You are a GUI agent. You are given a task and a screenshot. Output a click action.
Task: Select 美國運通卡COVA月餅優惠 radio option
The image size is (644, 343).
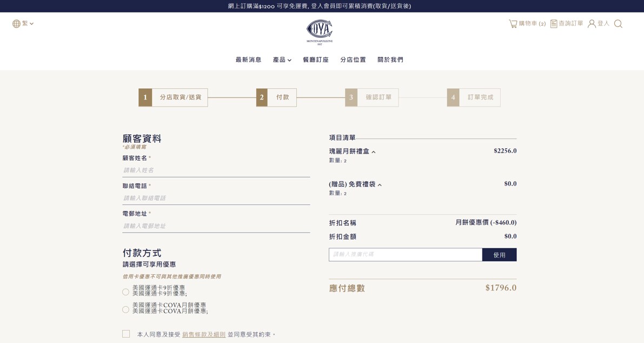pos(126,309)
